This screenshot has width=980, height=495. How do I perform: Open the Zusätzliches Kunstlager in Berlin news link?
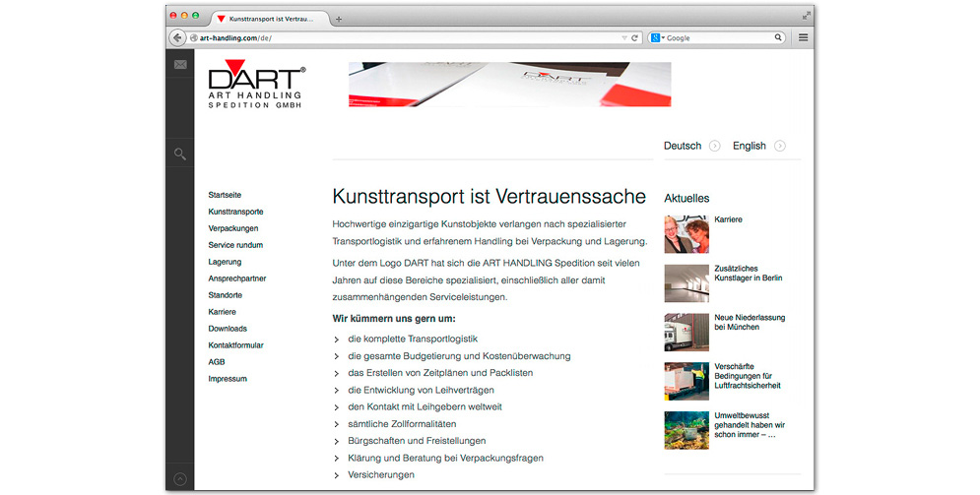[x=748, y=273]
